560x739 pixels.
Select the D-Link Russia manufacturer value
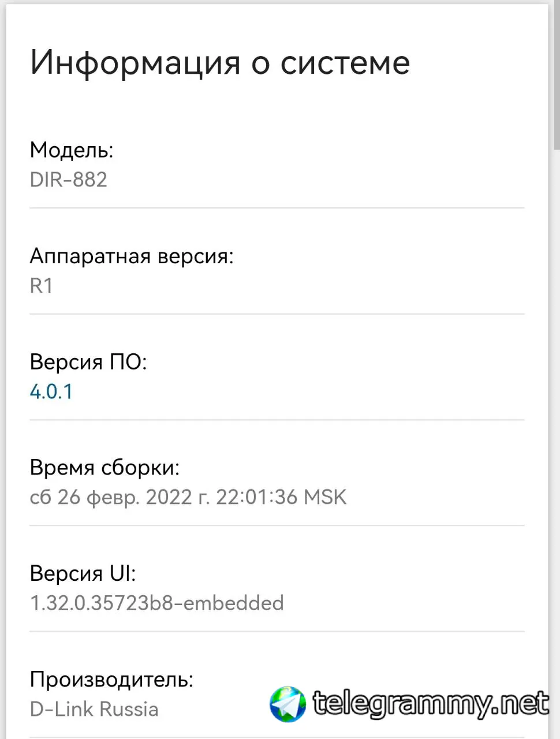coord(94,709)
